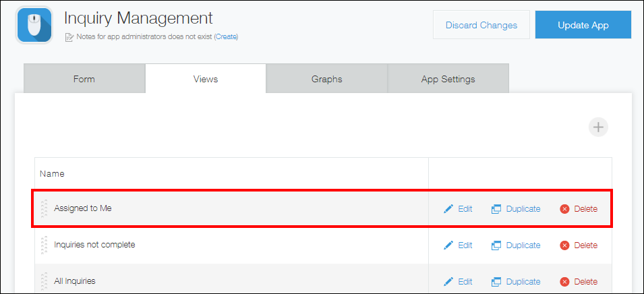The height and width of the screenshot is (294, 644).
Task: Click the pencil Edit icon for Inquiries not complete
Action: (448, 245)
